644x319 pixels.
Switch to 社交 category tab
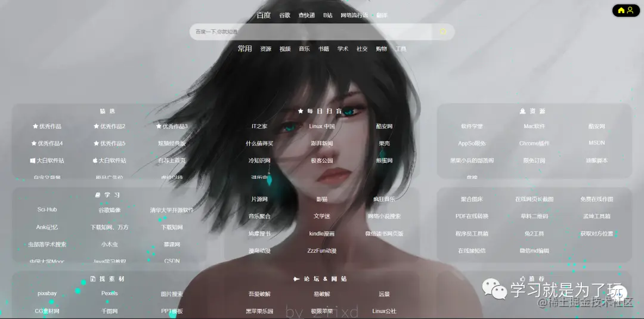coord(363,49)
